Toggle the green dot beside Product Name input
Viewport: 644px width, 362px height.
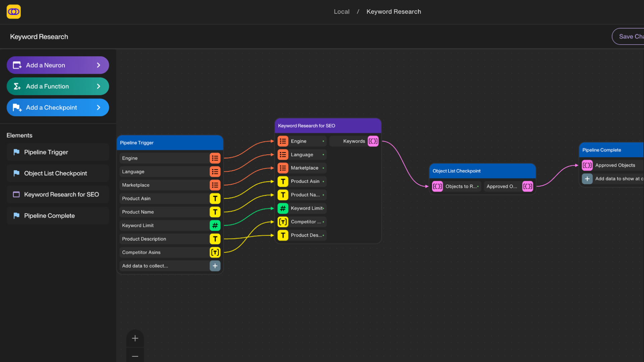[323, 195]
